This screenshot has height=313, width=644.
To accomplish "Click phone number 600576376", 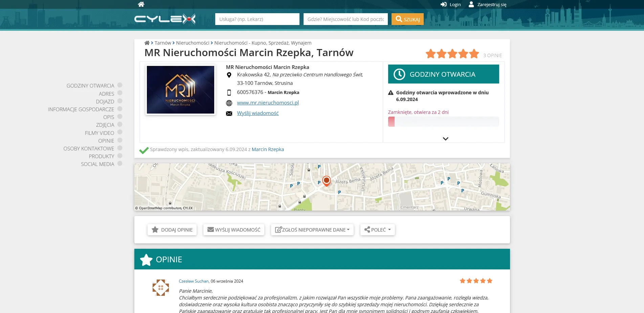I will [x=250, y=92].
